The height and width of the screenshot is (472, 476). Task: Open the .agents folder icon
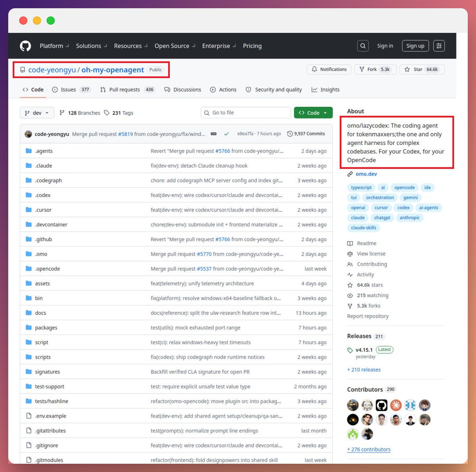(x=29, y=151)
